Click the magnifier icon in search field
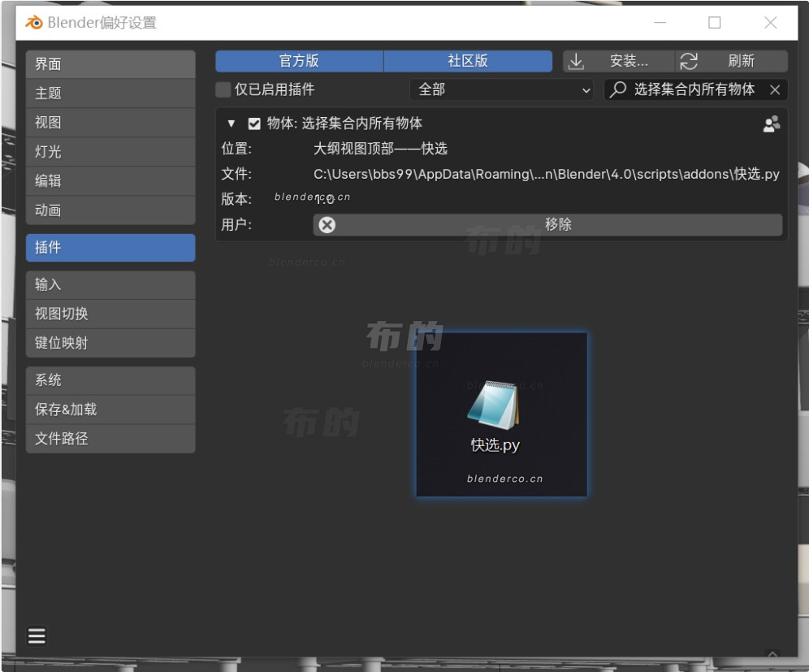This screenshot has width=809, height=672. click(x=617, y=89)
